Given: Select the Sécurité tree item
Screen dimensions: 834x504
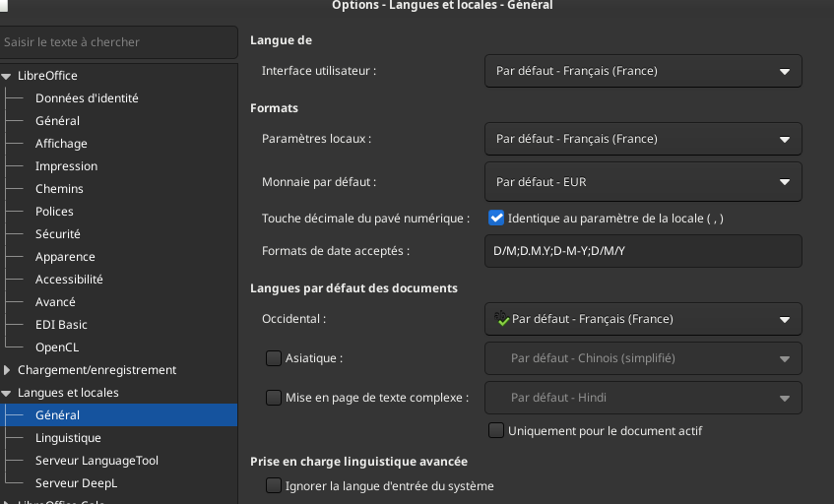Looking at the screenshot, I should pos(58,234).
